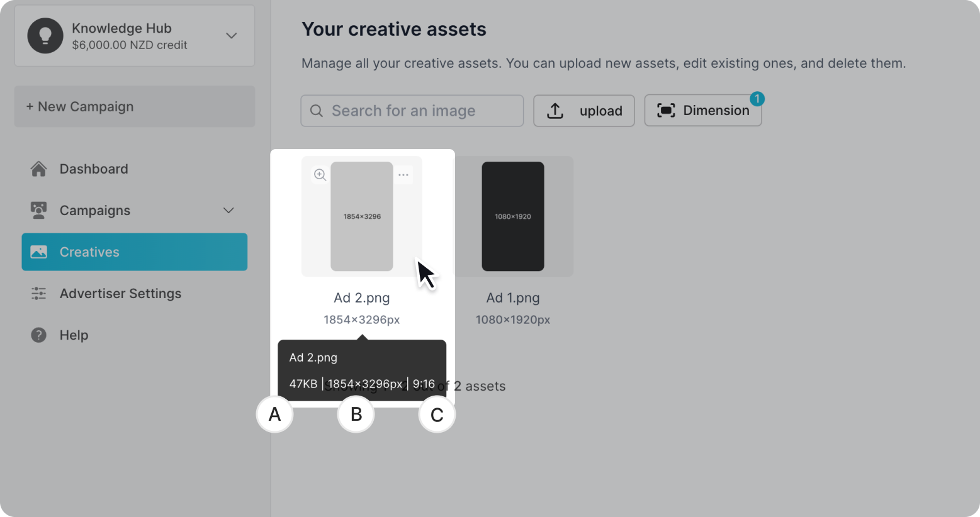Click the upload arrow icon

pyautogui.click(x=555, y=111)
